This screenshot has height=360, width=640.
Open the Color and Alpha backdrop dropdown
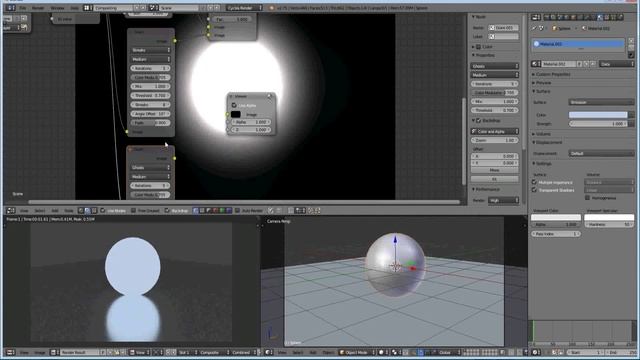coord(495,131)
